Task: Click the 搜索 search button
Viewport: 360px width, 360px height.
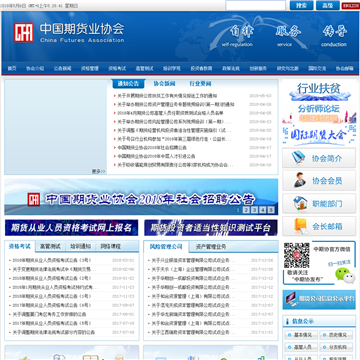Action: point(301,5)
